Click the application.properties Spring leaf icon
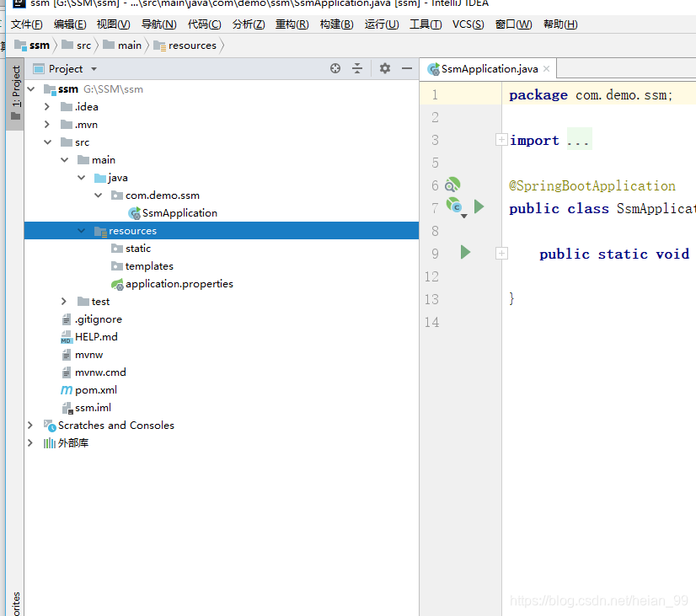Viewport: 696px width, 616px height. 117,284
